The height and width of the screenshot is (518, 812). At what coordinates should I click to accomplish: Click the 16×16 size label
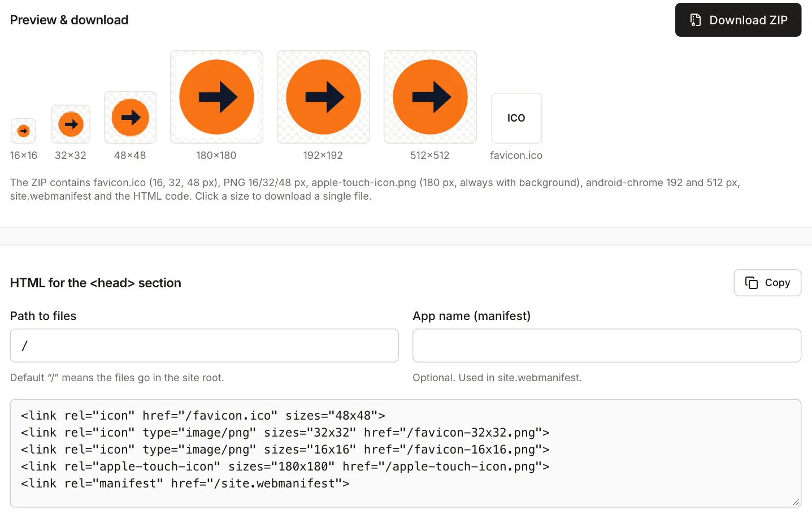coord(24,156)
